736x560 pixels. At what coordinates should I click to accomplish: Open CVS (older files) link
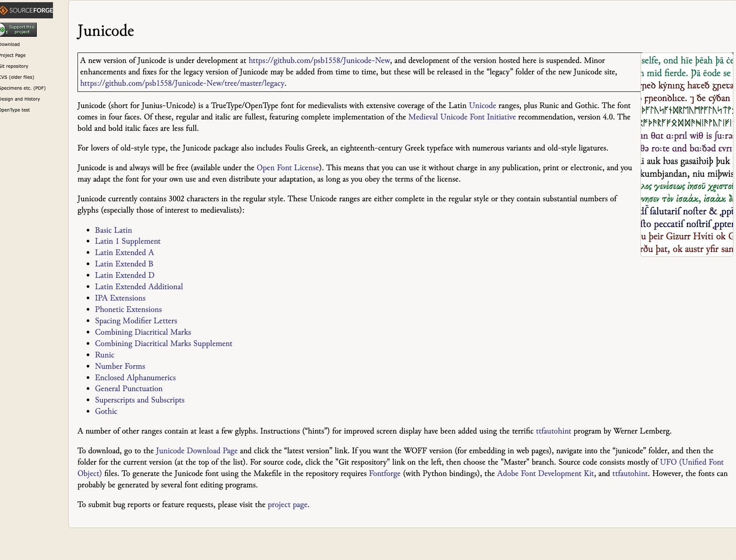(x=17, y=77)
